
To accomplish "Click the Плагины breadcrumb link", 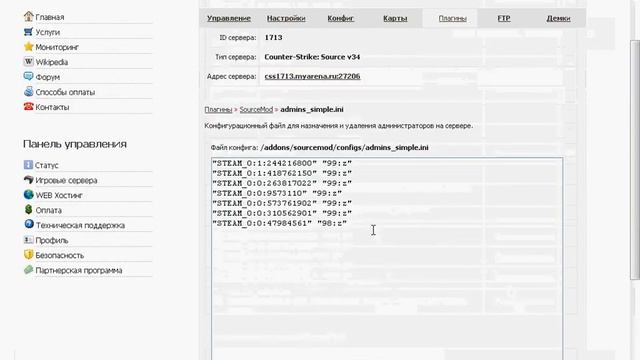I will (x=218, y=109).
